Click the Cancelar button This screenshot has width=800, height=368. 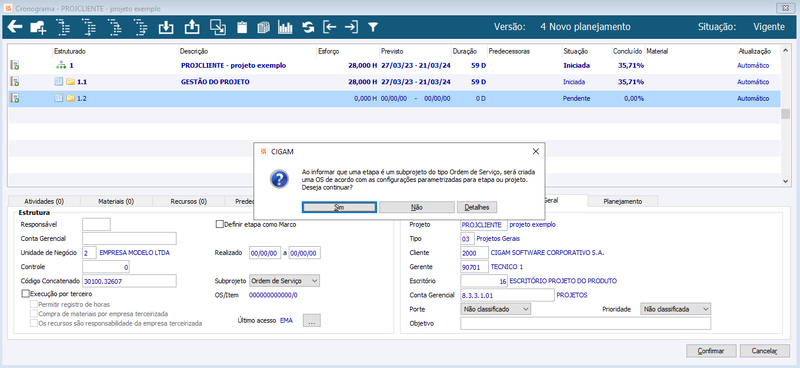[x=765, y=351]
